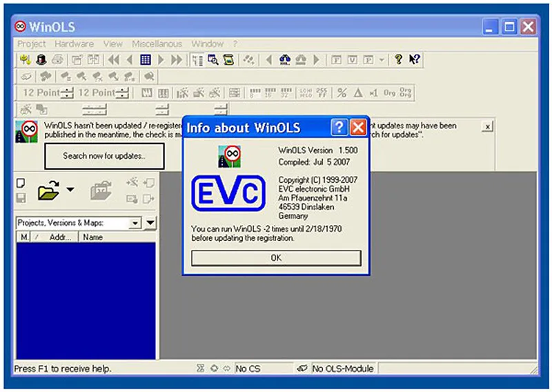Screen dimensions: 552x392
Task: Open the Hardware menu
Action: 74,43
